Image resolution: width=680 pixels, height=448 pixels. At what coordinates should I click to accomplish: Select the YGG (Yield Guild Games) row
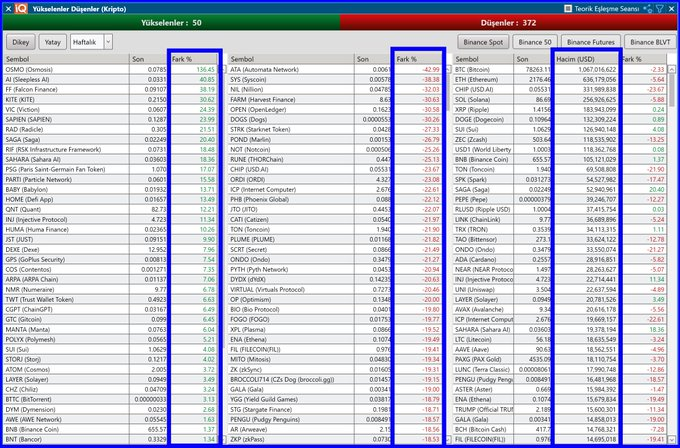click(x=335, y=399)
